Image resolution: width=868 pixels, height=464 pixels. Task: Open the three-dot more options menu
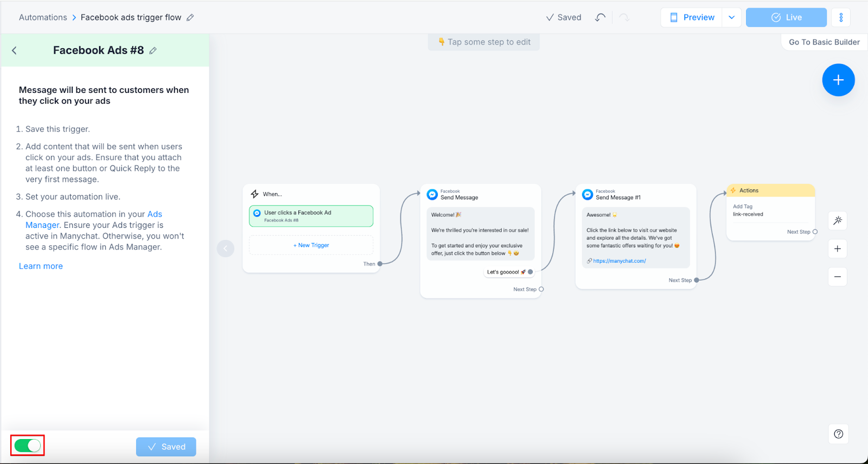coord(841,17)
